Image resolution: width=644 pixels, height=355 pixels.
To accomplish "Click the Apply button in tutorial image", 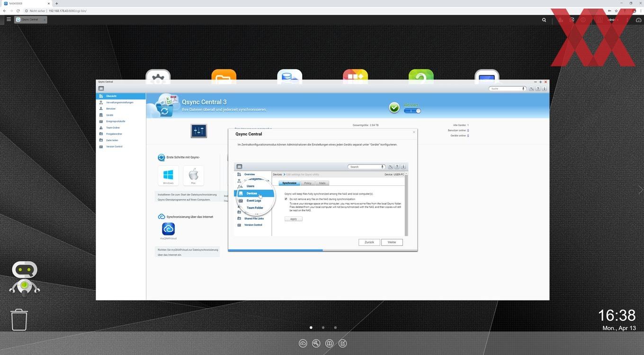I will (x=294, y=219).
